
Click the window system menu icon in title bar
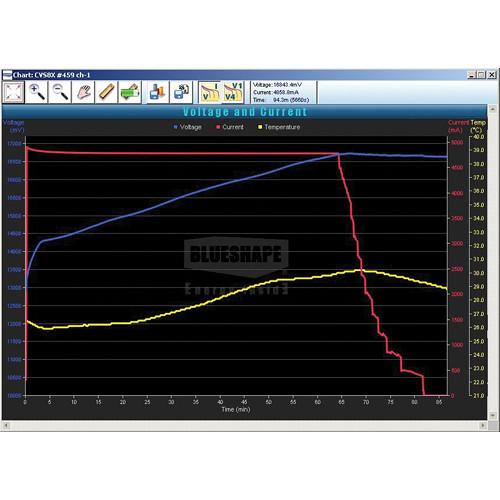click(x=7, y=75)
